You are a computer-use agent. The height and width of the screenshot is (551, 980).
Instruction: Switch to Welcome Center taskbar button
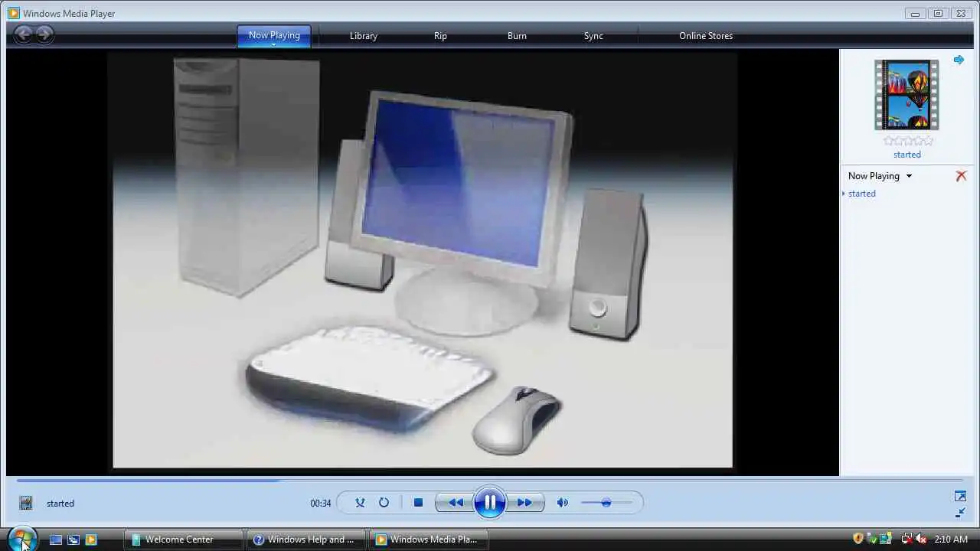click(x=184, y=540)
